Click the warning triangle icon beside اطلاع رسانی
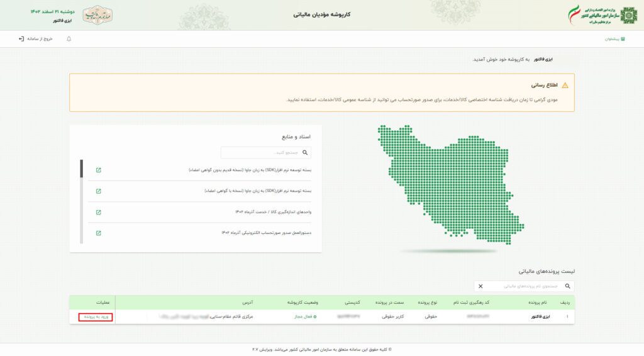Viewport: 644px width, 356px height. tap(565, 86)
